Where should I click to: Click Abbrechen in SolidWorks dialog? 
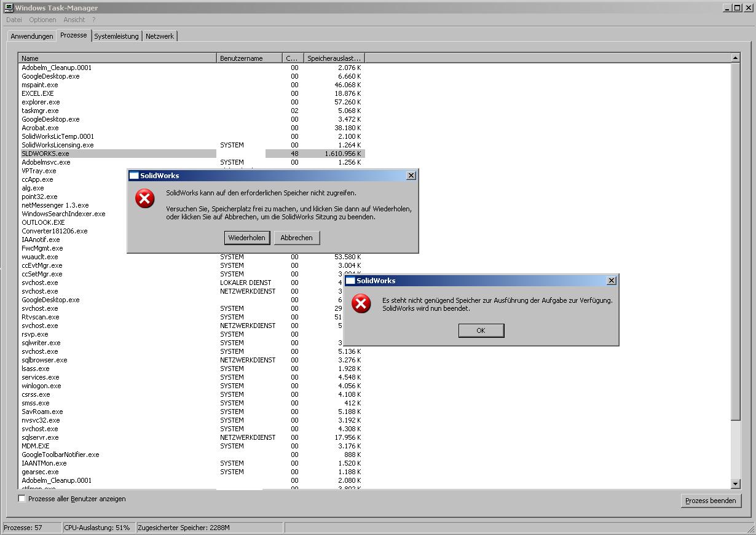(296, 238)
